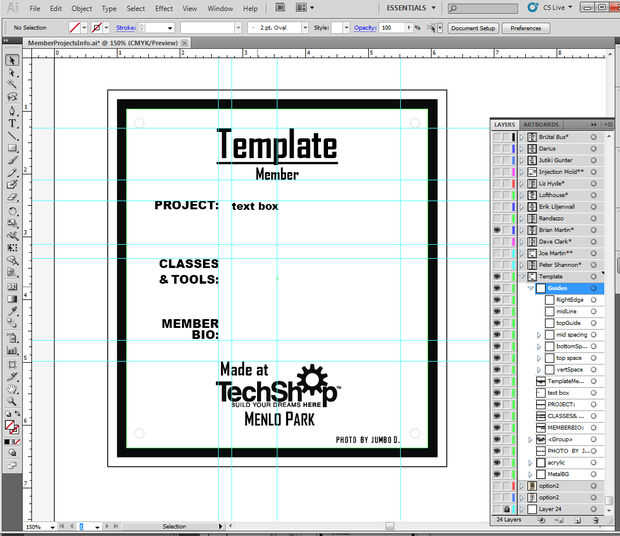Select the Gradient tool

pos(12,298)
